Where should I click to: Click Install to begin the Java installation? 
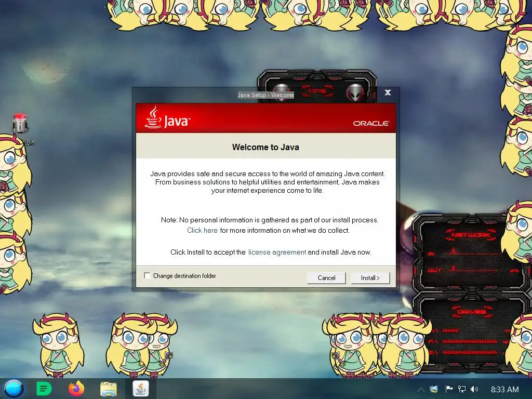[370, 278]
